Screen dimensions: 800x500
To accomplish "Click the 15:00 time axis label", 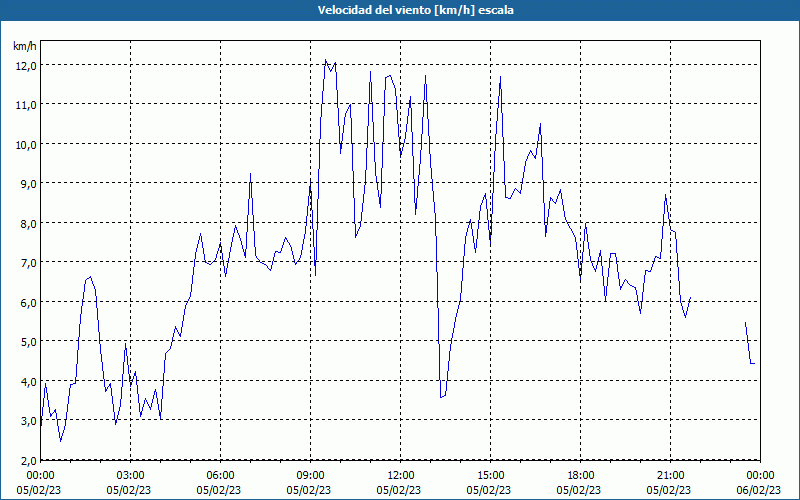I will [x=490, y=476].
